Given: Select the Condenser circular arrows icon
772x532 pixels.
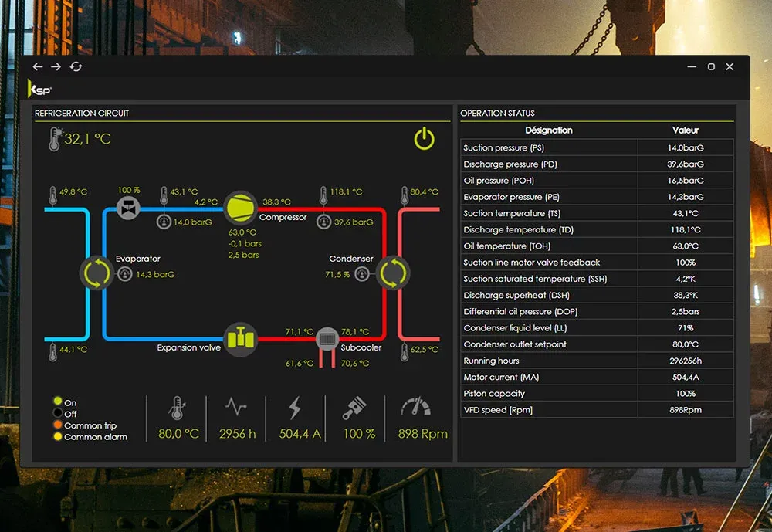Looking at the screenshot, I should coord(393,273).
